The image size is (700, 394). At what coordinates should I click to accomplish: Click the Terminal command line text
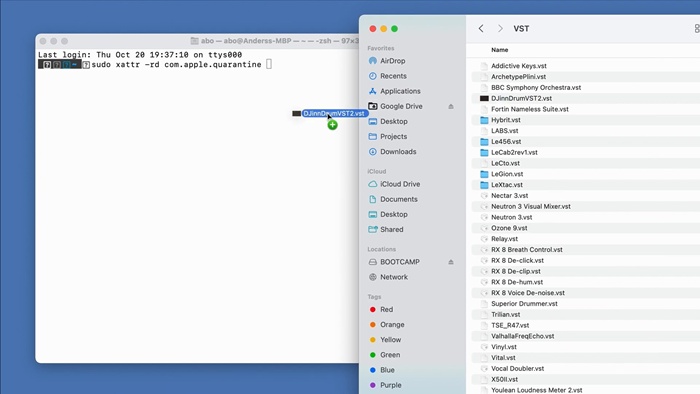[176, 65]
